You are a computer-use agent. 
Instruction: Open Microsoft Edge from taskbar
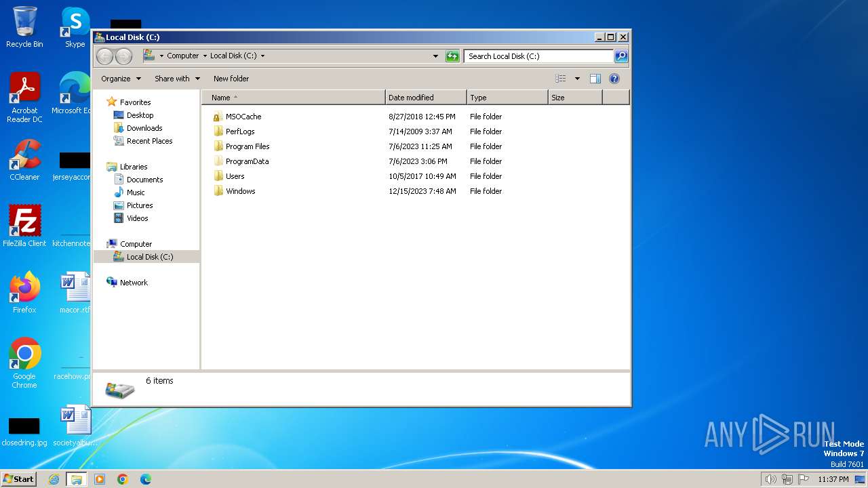[146, 479]
